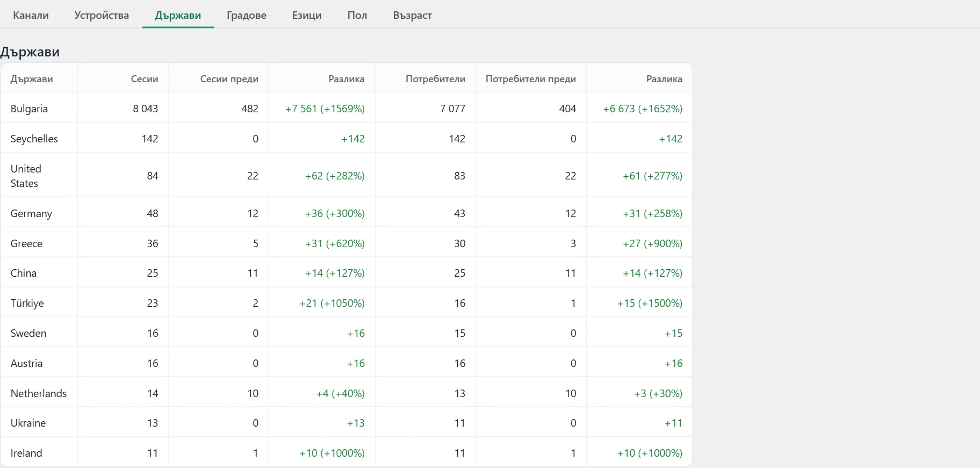Select the active Държави tab

(178, 15)
